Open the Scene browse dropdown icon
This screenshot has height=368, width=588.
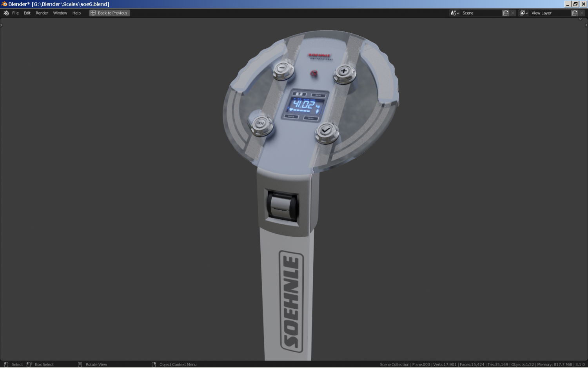(x=455, y=13)
